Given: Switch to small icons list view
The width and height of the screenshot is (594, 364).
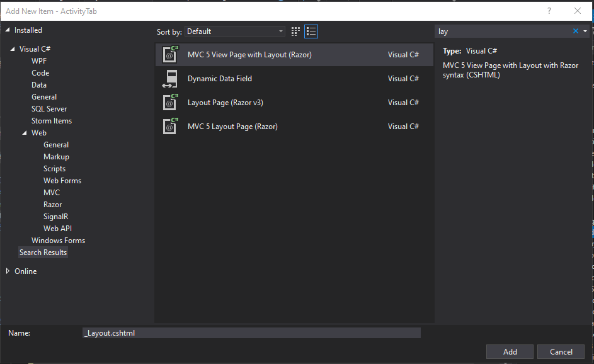Looking at the screenshot, I should [311, 31].
